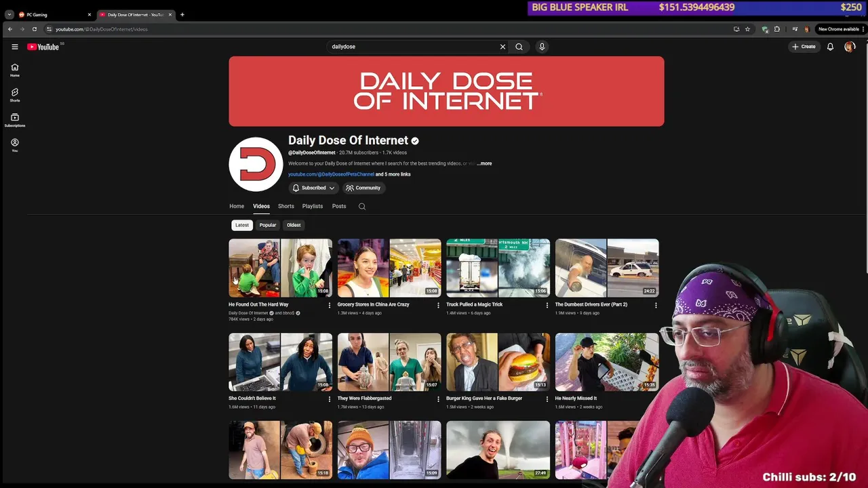This screenshot has height=488, width=868.
Task: Open Burger King Gave Her a Fake Burger thumbnail
Action: 498,362
